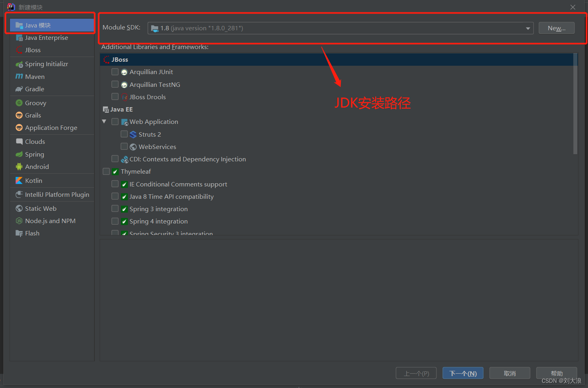The height and width of the screenshot is (388, 588).
Task: Open the Module SDK dropdown
Action: point(340,28)
